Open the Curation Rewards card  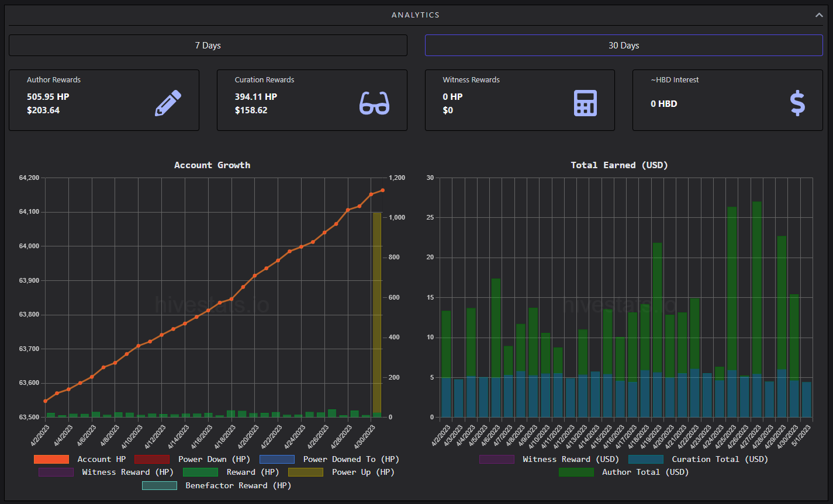click(x=312, y=100)
